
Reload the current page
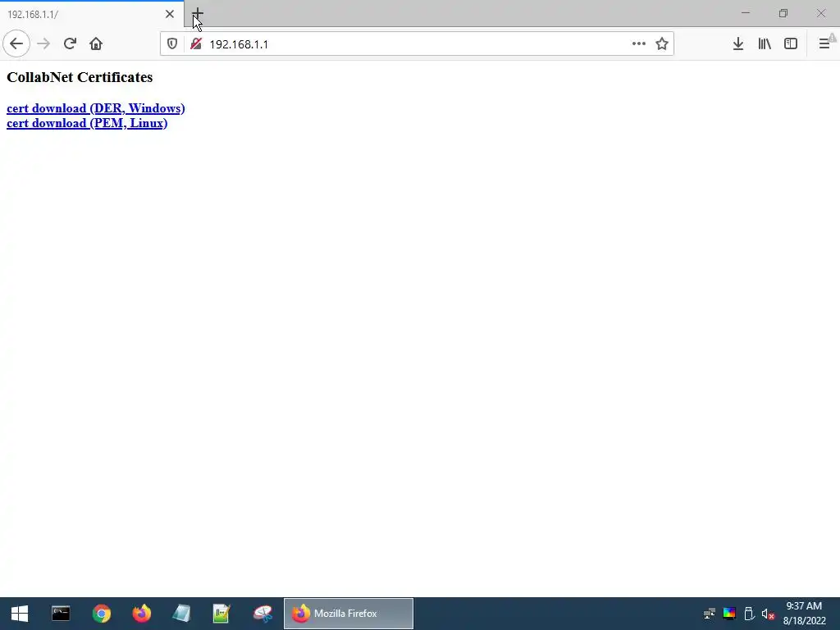(70, 43)
